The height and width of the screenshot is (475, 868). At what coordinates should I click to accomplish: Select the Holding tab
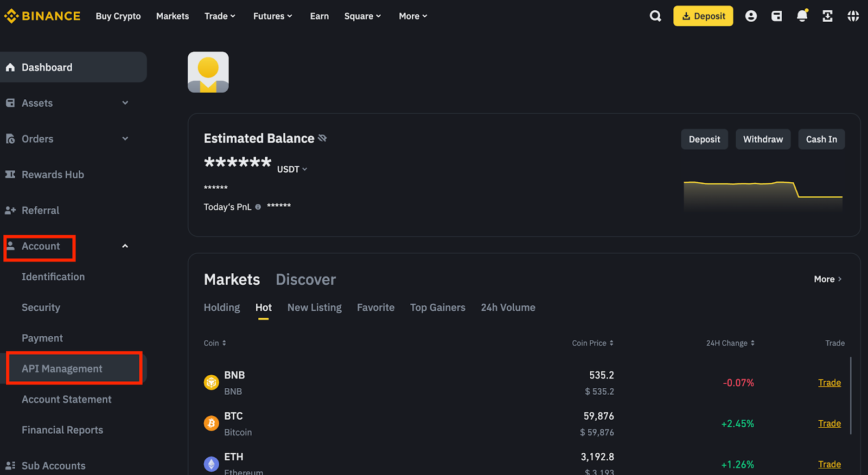(x=222, y=307)
